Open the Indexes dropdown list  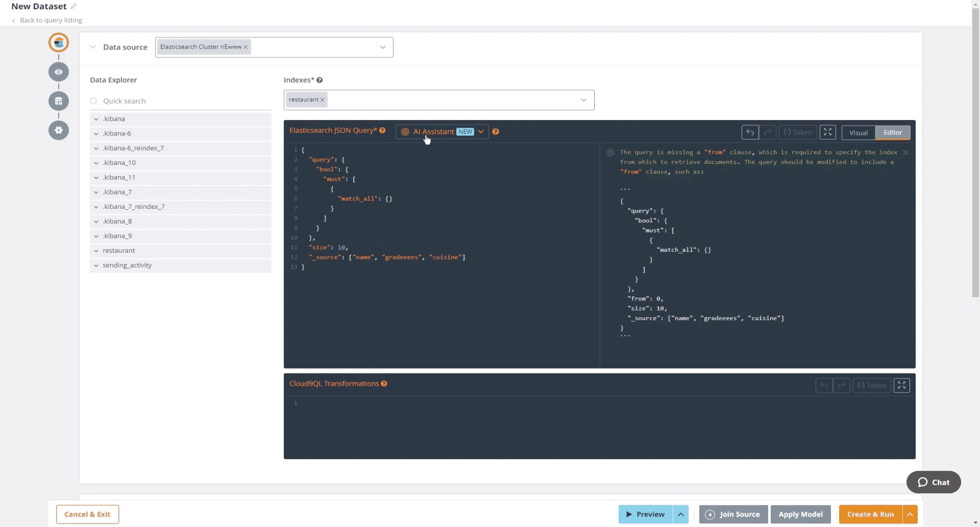[x=583, y=100]
